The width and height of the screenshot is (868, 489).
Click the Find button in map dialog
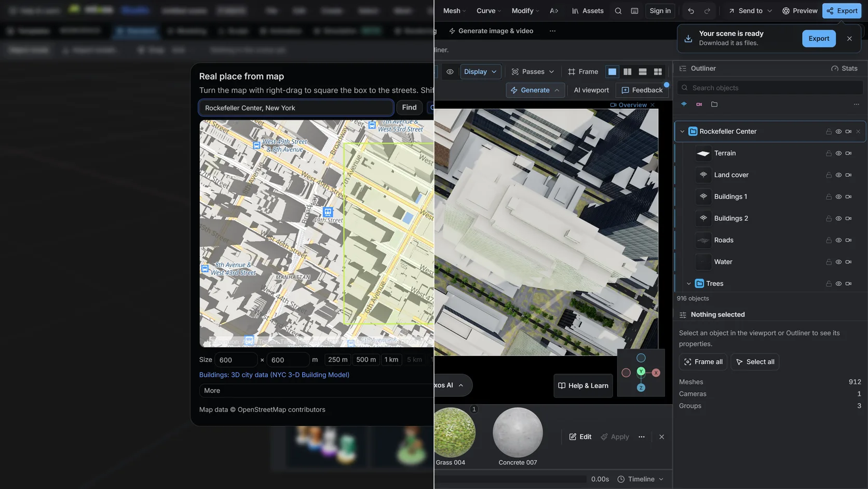[409, 108]
